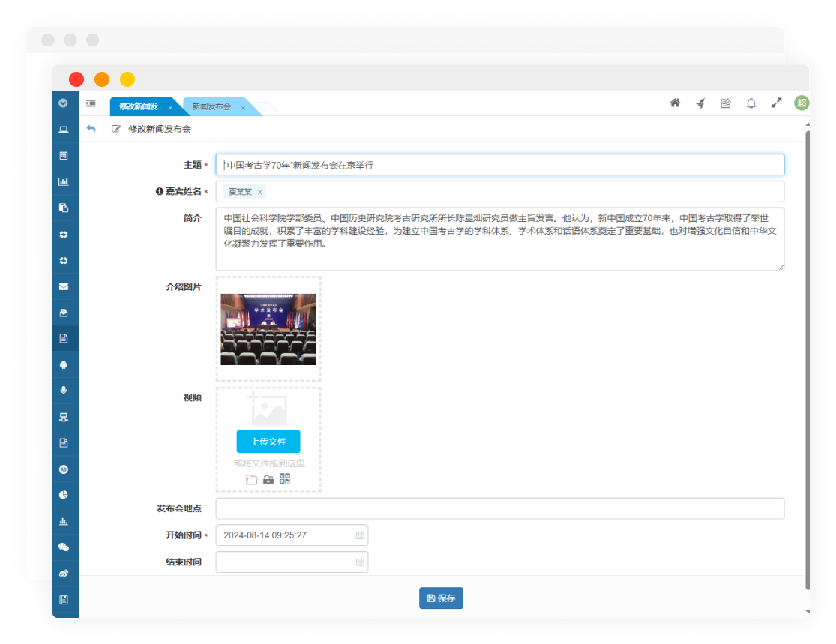Close the 修改新闻发布会 tab
This screenshot has height=644, width=836.
pos(170,108)
